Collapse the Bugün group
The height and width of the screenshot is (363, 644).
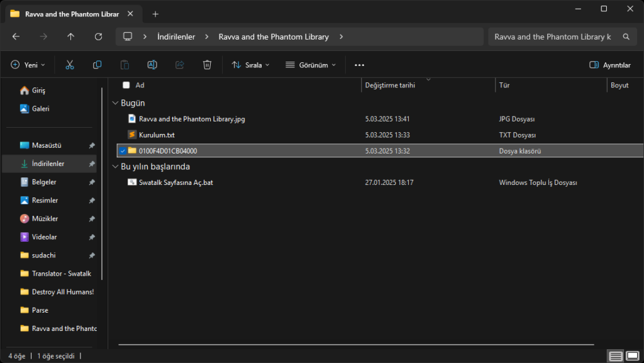tap(114, 103)
